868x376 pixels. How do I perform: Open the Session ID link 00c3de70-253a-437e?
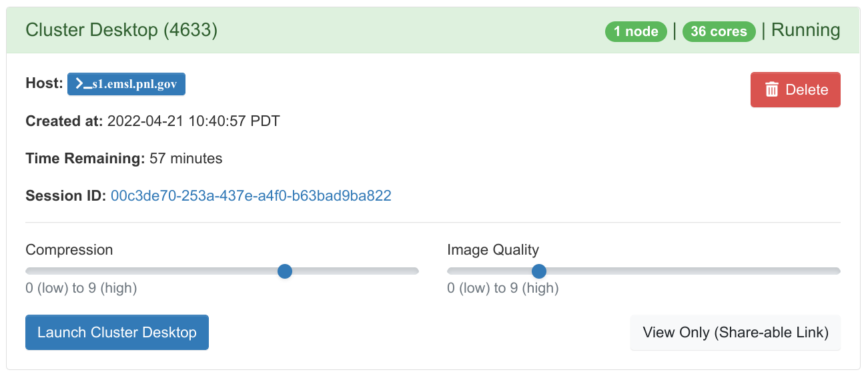click(251, 196)
